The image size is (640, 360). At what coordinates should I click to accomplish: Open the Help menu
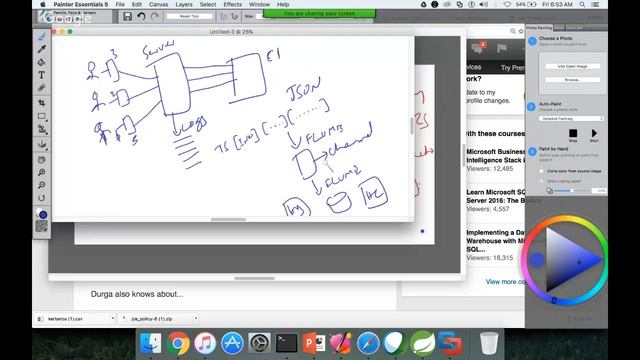coord(283,4)
